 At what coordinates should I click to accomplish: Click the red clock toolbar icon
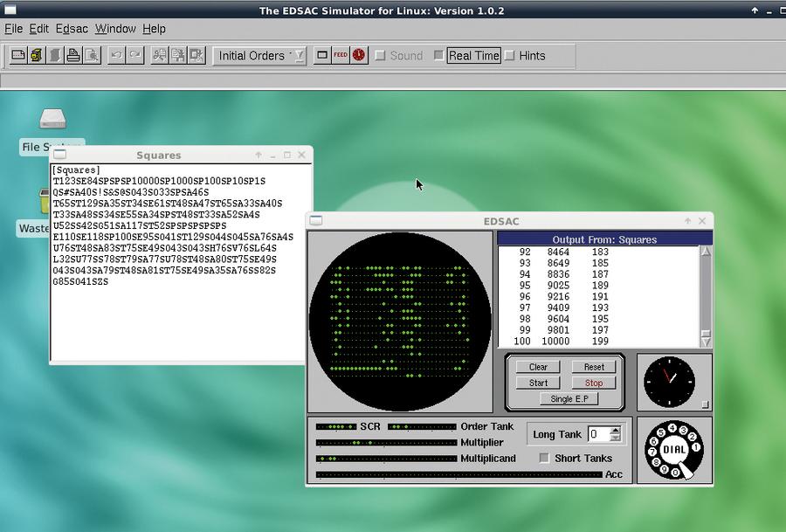[359, 55]
